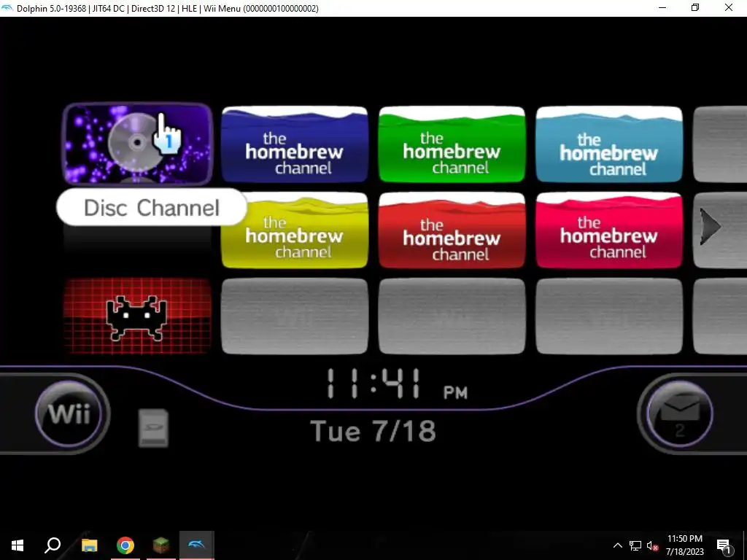747x560 pixels.
Task: Switch to Google Chrome in taskbar
Action: point(125,545)
